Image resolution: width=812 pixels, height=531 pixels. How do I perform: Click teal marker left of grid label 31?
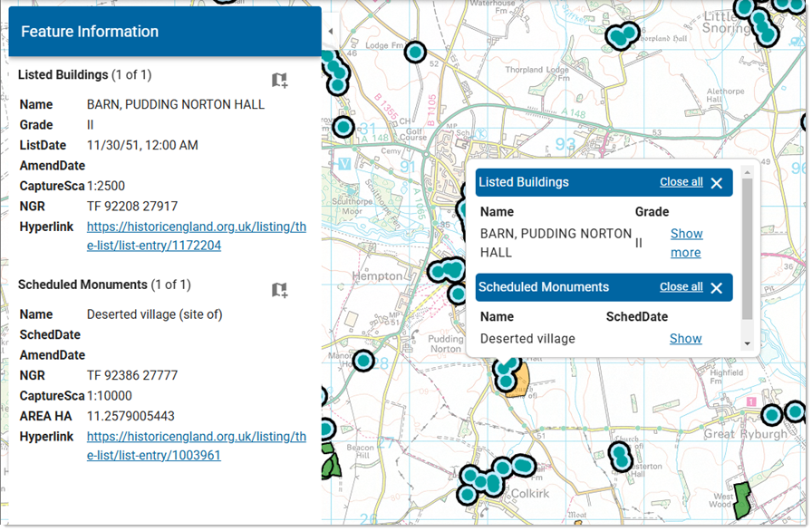[x=343, y=127]
